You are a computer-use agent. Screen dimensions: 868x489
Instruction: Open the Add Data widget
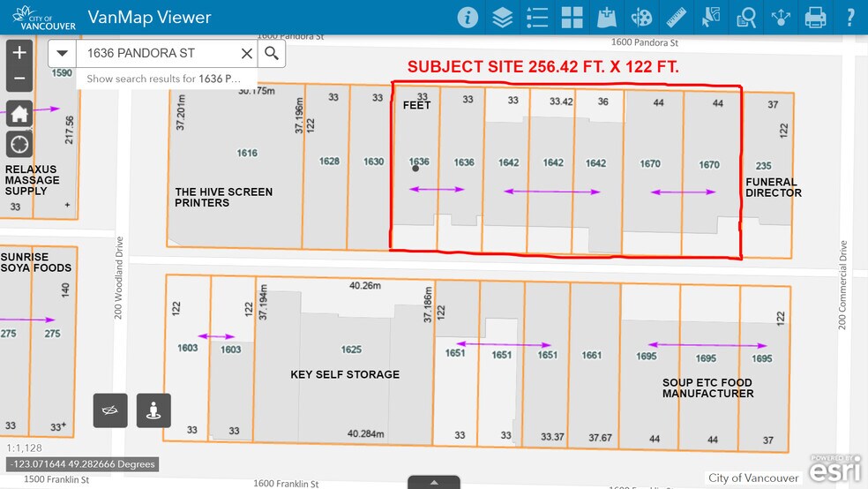click(x=606, y=17)
